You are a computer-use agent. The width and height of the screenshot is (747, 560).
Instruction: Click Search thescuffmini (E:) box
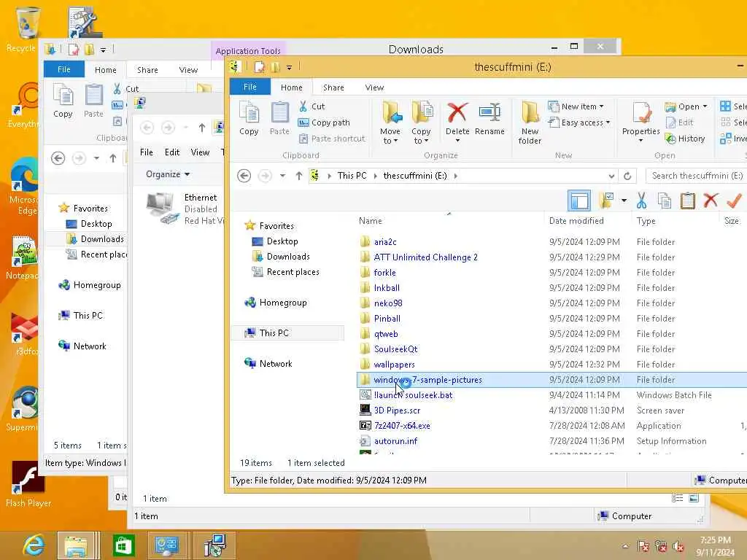click(x=697, y=176)
